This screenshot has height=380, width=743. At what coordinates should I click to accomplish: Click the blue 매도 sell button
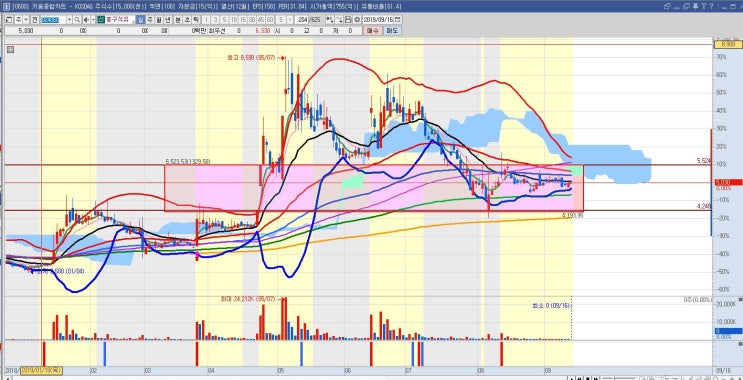tap(392, 30)
